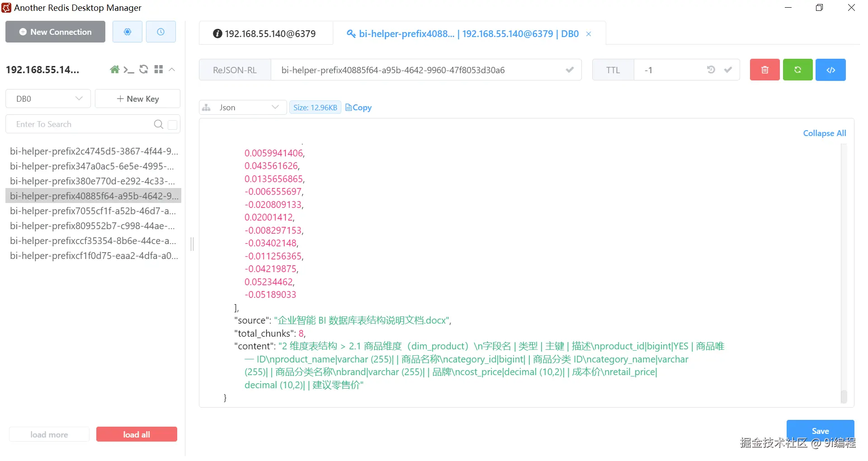Click the panel resize divider handle
The height and width of the screenshot is (461, 868).
[192, 244]
